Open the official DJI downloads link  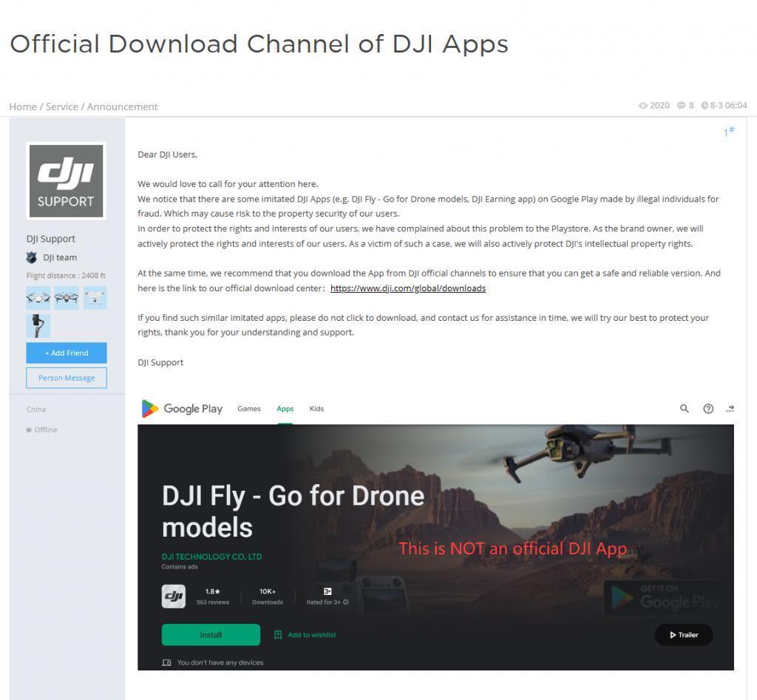point(407,288)
